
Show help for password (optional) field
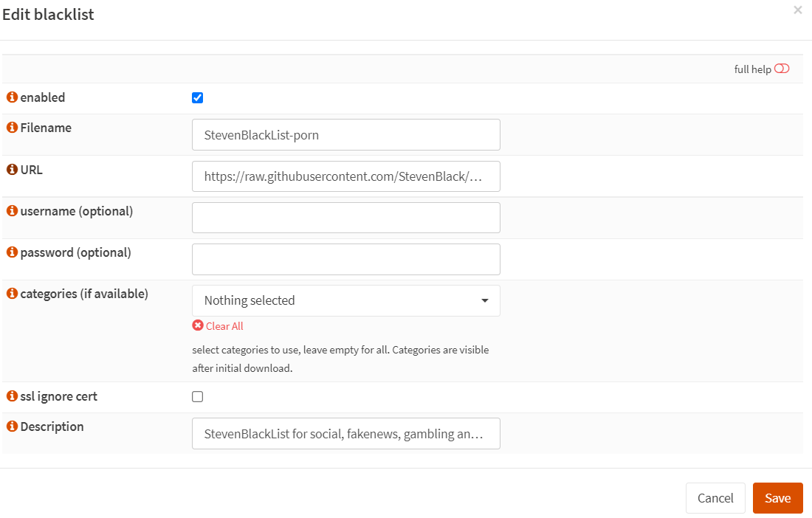click(x=12, y=252)
